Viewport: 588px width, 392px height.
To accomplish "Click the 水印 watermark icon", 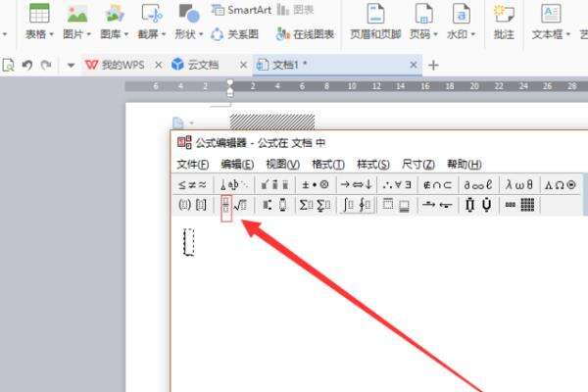I will [x=462, y=13].
